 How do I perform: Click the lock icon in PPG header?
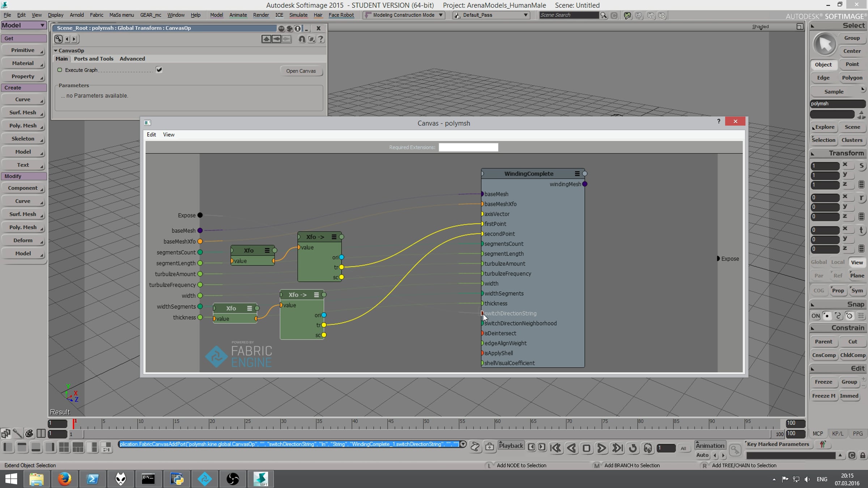click(x=297, y=28)
